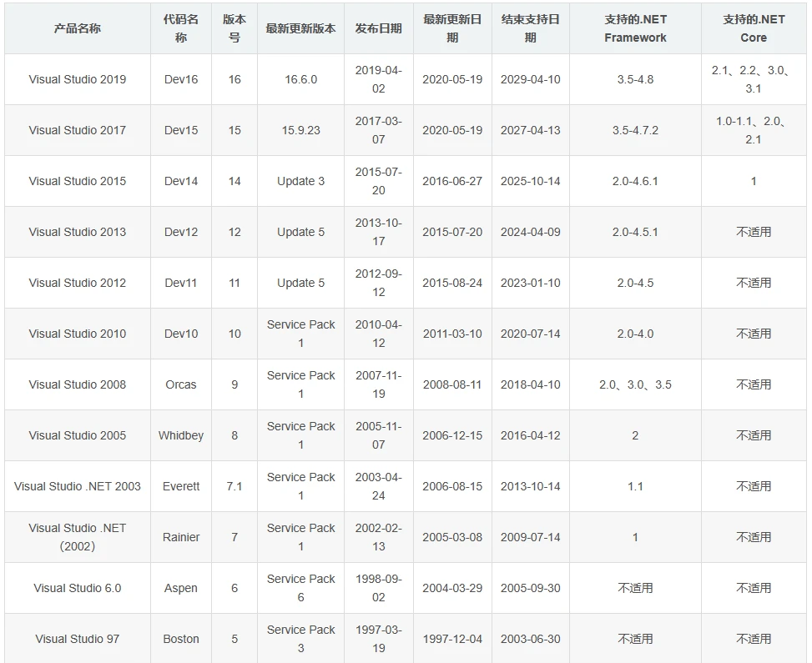Select the Visual Studio .NET 2003 cell

(x=78, y=486)
